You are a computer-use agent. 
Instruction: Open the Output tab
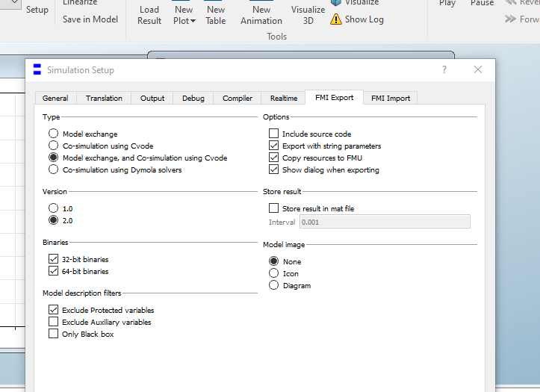tap(152, 98)
